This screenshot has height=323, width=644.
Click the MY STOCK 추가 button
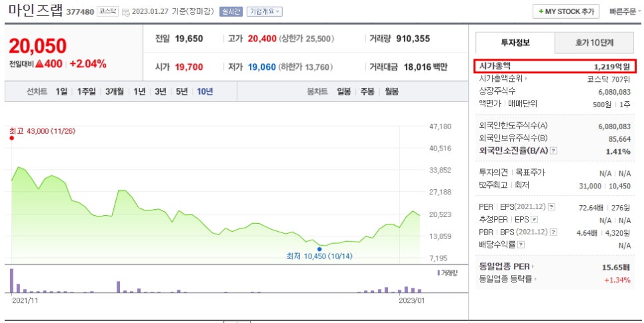tap(566, 11)
